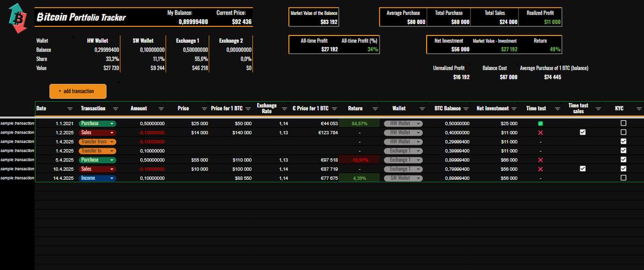Open Exchange 1 wallet dropdown for 10.4.2025
The image size is (644, 270).
(403, 169)
